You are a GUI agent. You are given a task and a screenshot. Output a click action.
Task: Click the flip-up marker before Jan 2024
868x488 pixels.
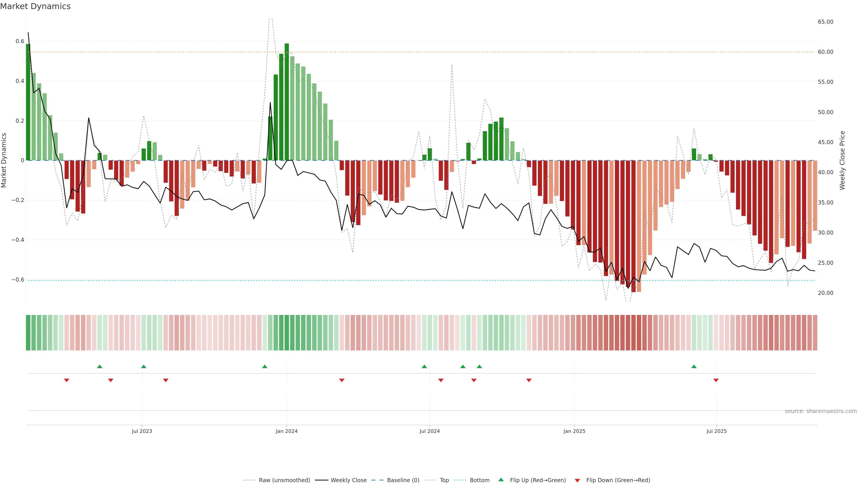pos(264,366)
